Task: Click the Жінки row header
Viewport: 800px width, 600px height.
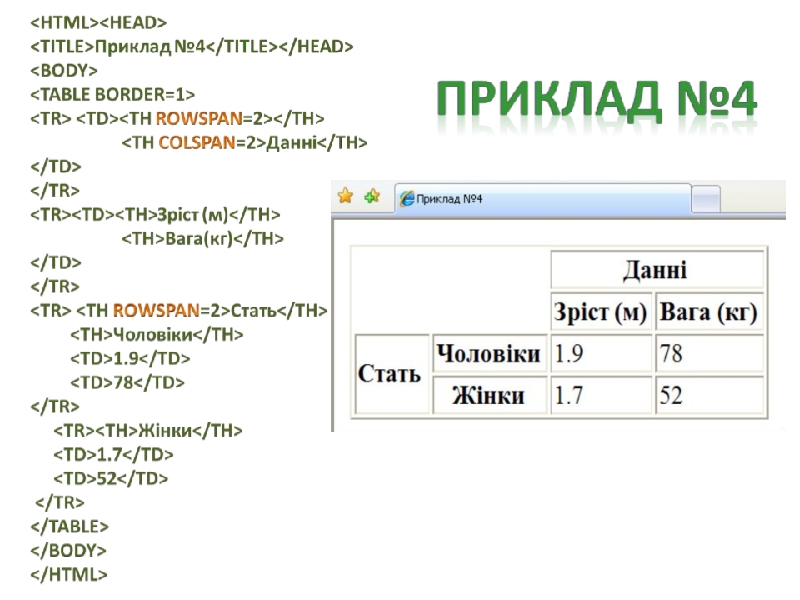Action: pos(490,396)
